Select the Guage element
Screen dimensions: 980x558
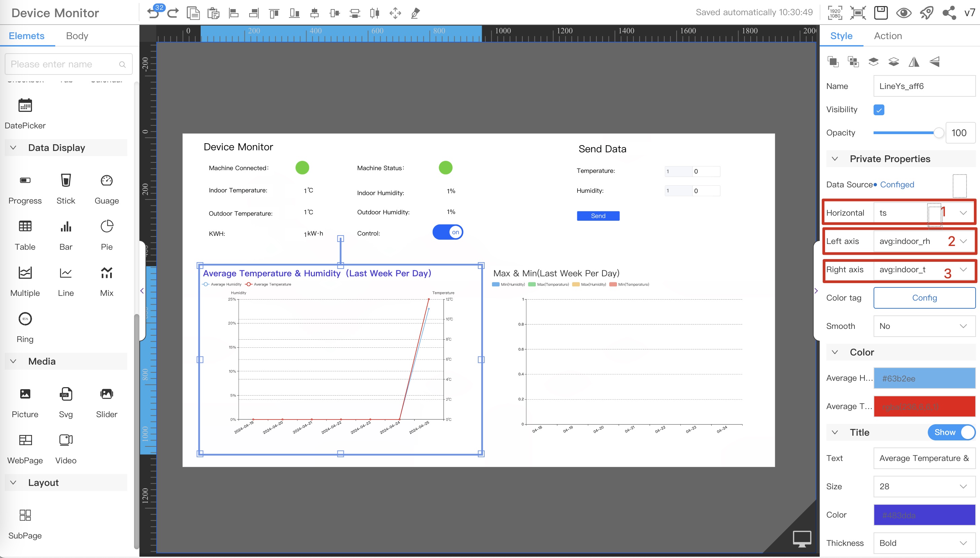point(106,189)
